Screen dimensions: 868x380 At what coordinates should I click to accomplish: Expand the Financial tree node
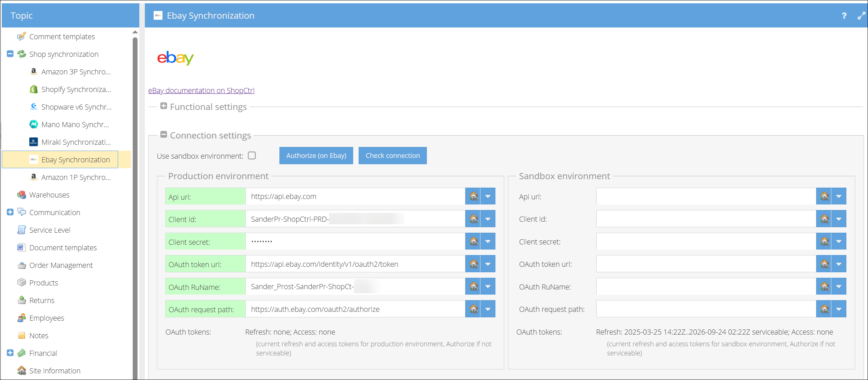click(10, 353)
